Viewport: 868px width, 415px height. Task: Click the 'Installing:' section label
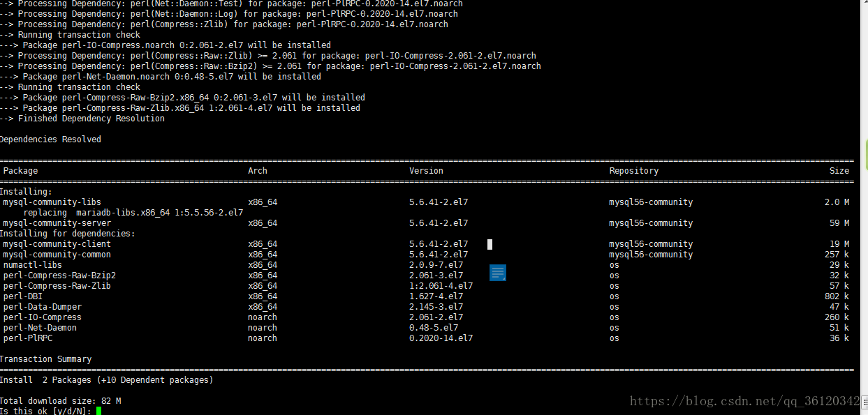point(25,192)
